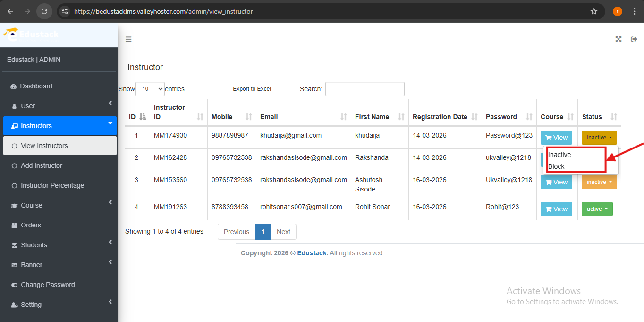
Task: Click the fullscreen expand icon
Action: coord(619,39)
